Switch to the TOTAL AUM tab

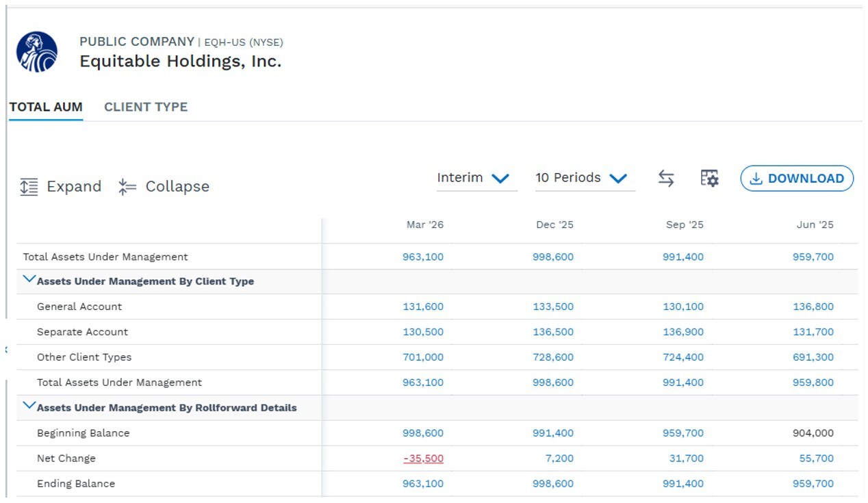pyautogui.click(x=46, y=107)
